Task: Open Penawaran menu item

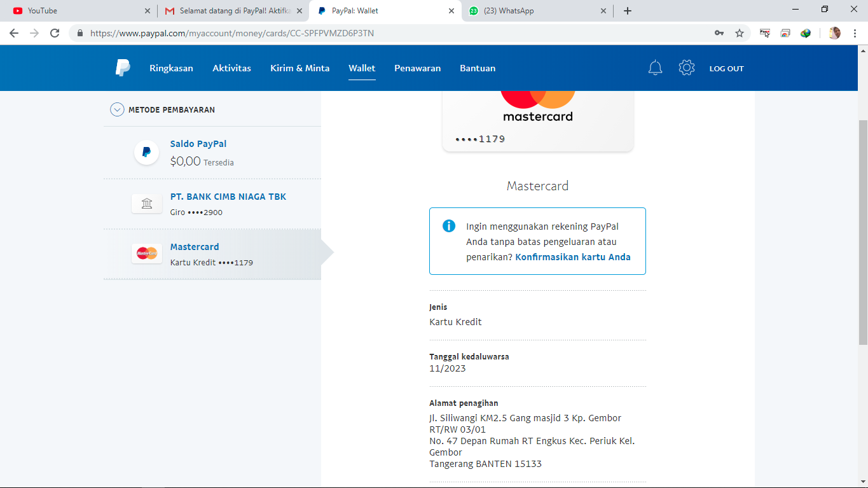Action: [417, 68]
